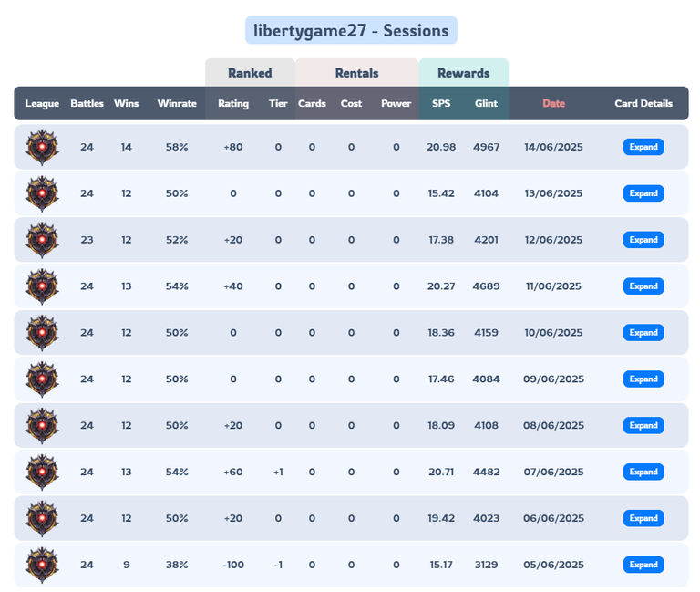Click the 12/06/2025 date cell
This screenshot has width=700, height=592.
pyautogui.click(x=553, y=240)
